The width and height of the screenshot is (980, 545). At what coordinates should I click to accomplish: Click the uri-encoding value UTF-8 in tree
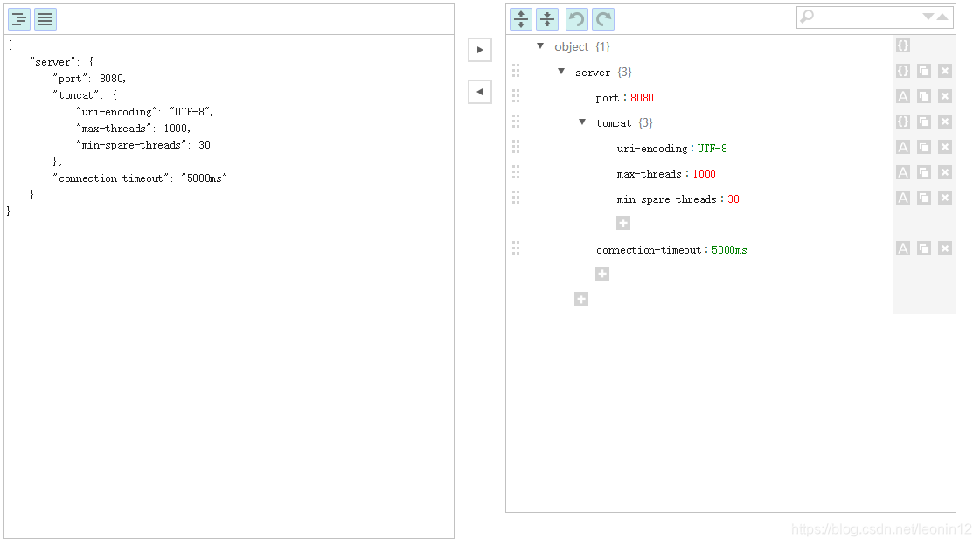(x=712, y=149)
